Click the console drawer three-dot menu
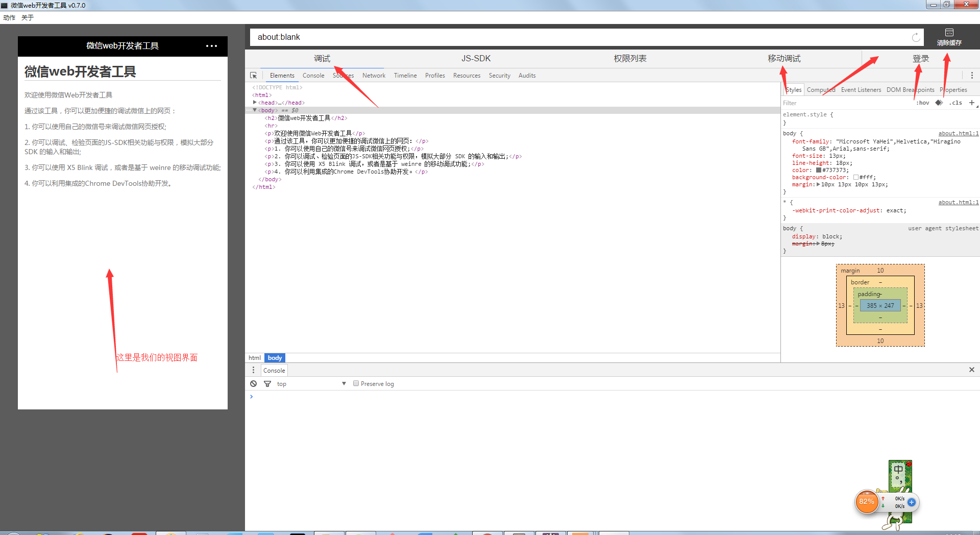 pos(253,370)
